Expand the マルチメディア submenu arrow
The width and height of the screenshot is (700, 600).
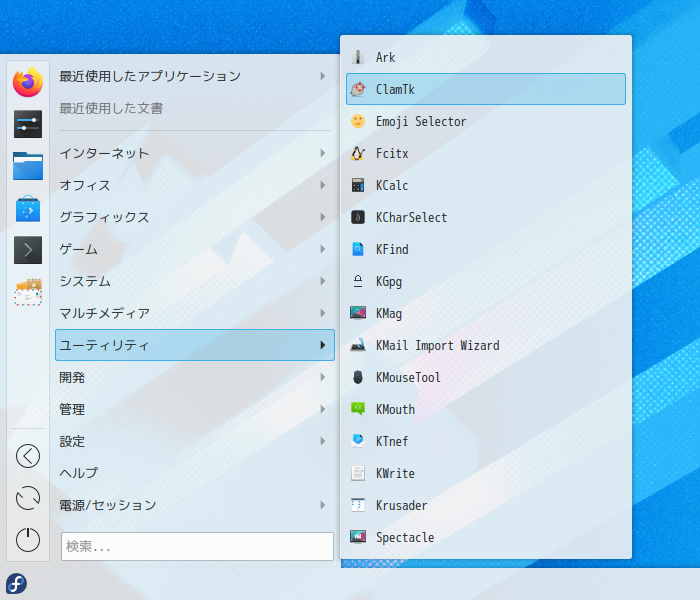pos(323,313)
